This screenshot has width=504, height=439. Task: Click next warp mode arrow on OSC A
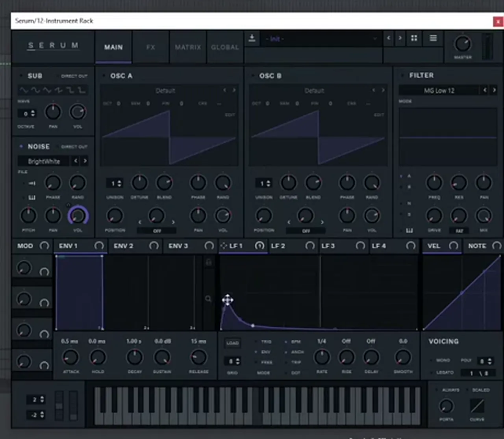(x=173, y=222)
